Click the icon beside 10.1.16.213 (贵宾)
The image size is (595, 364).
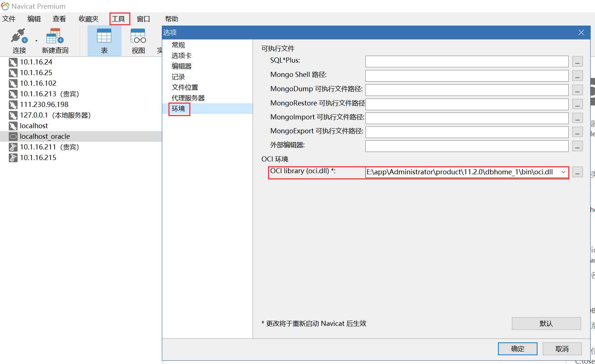tap(13, 94)
